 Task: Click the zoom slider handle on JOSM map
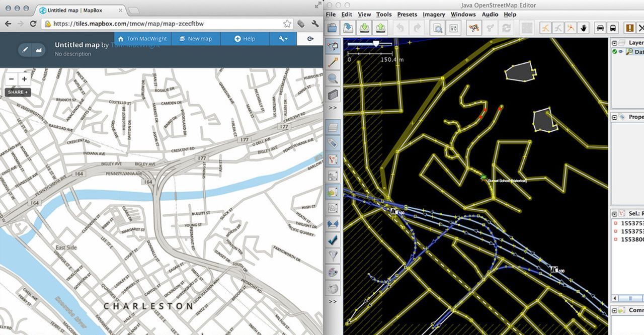point(375,44)
